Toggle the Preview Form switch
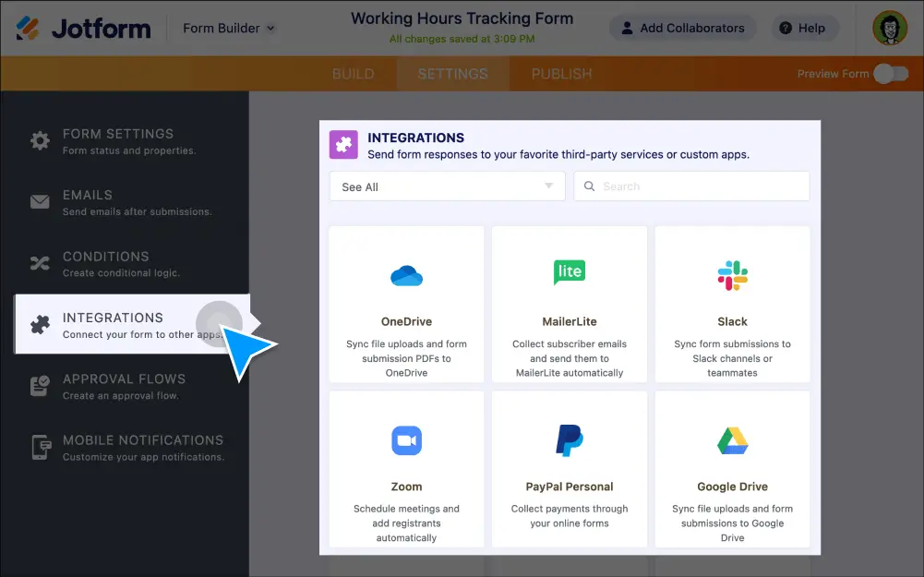Screen dimensions: 924x577 pos(891,74)
